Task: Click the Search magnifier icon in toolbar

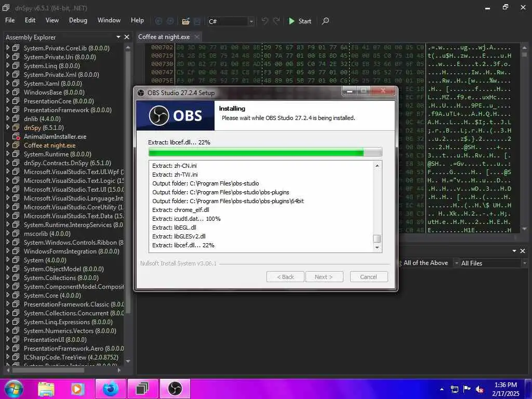Action: click(x=325, y=21)
